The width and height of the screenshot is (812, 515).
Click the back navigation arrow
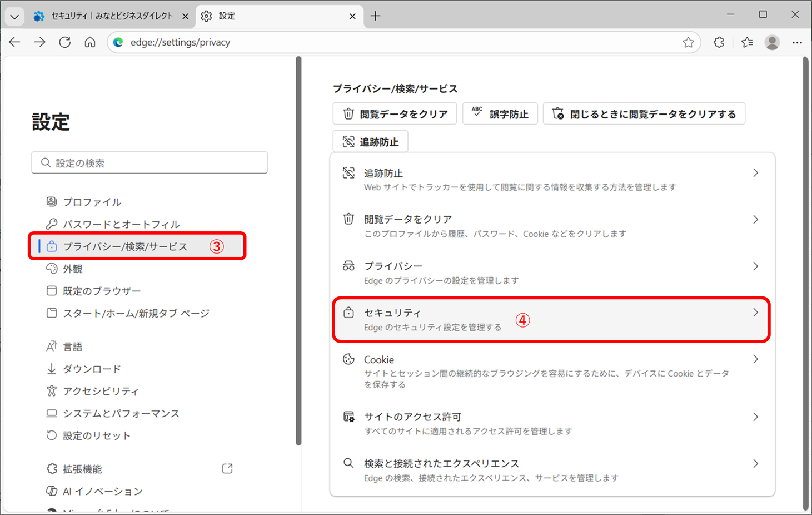coord(15,42)
